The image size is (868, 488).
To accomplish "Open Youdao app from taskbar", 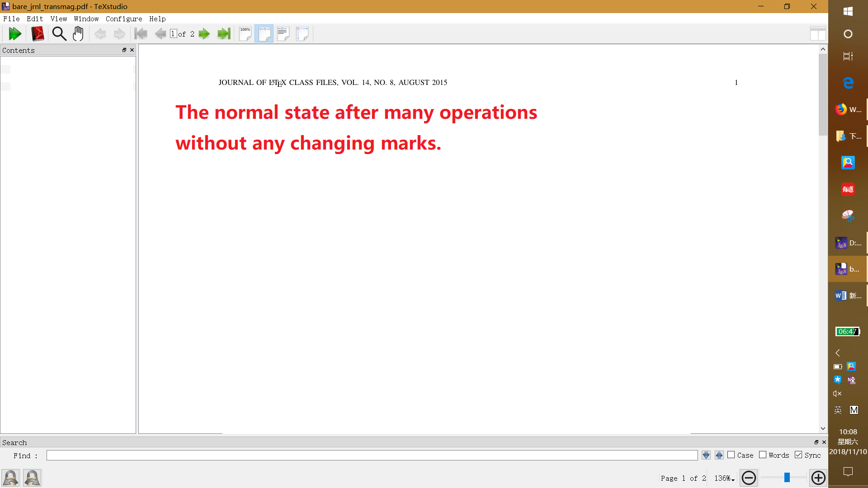I will (x=848, y=189).
